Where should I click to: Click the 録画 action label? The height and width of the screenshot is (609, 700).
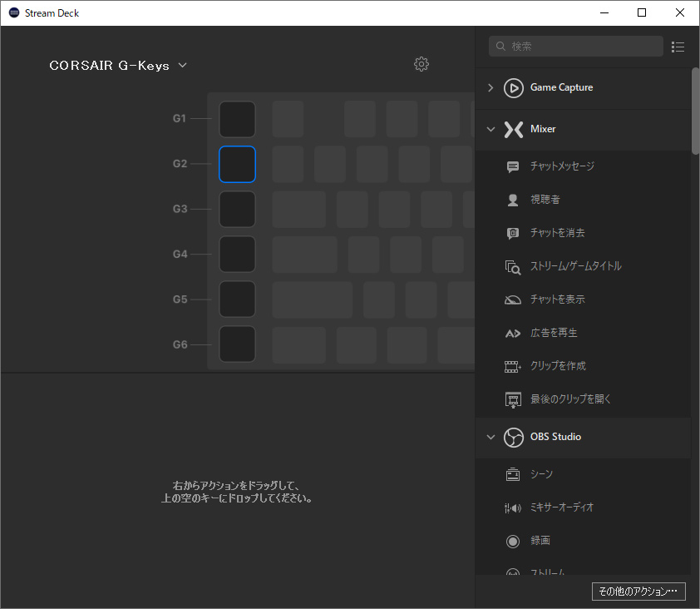[540, 541]
